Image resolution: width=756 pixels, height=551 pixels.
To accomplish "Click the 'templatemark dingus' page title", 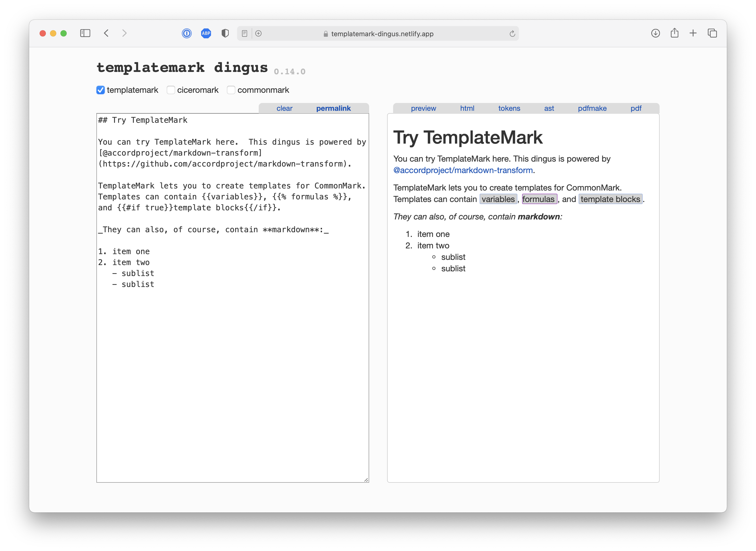I will pos(182,68).
